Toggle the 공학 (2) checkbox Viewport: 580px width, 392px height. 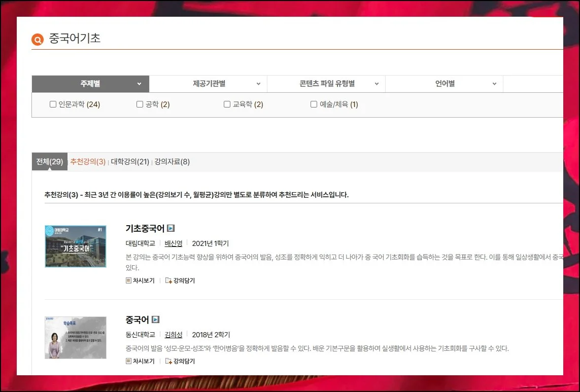click(140, 104)
